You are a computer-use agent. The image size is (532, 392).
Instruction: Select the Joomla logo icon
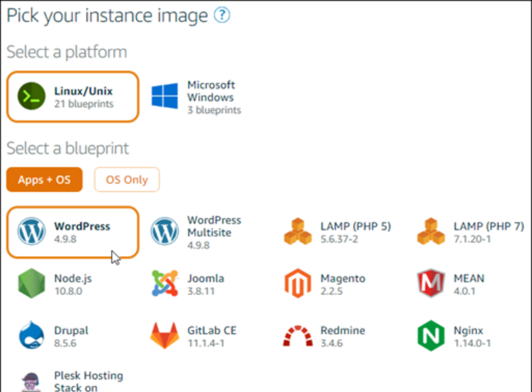click(165, 283)
